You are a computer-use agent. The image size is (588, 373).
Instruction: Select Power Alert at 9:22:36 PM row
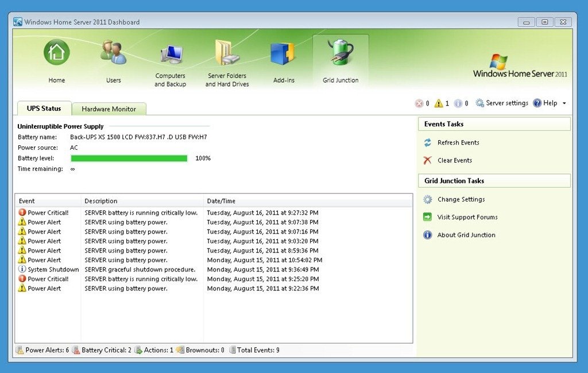tap(214, 288)
